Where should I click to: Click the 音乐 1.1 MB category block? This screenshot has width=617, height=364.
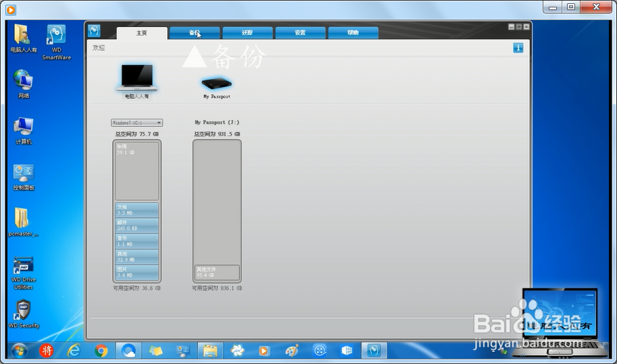point(137,241)
